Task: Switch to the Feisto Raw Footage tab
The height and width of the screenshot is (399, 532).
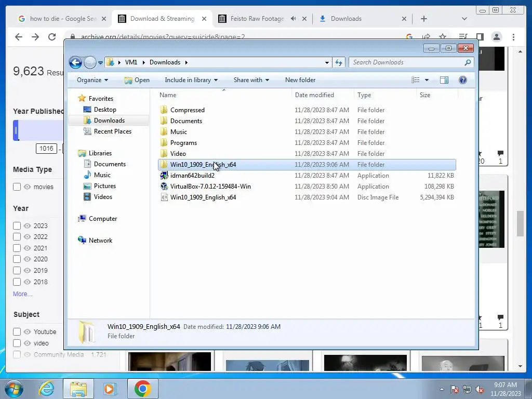Action: click(257, 19)
